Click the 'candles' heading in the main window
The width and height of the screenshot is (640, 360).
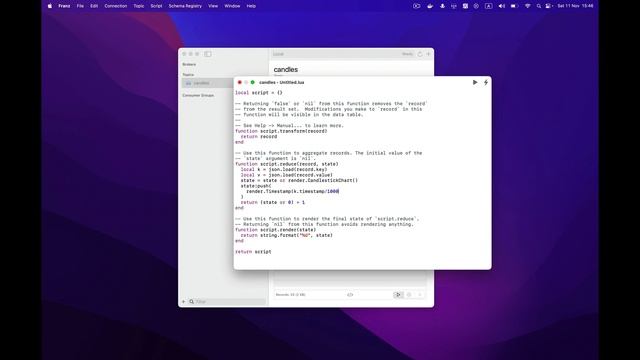tap(286, 70)
